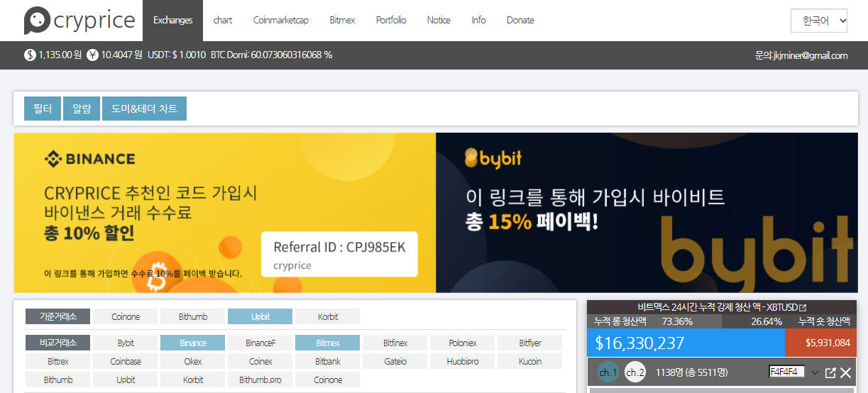Toggle Bybit comparison exchange
Viewport: 868px width, 393px height.
(x=126, y=343)
